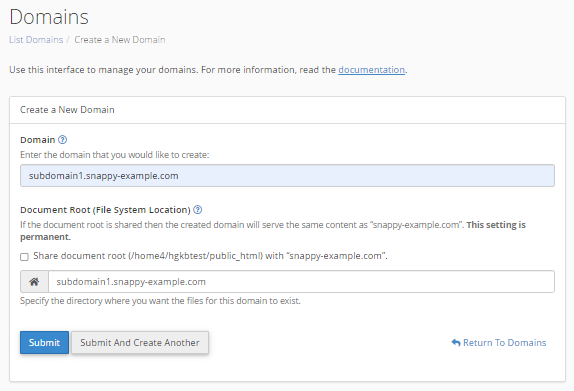Image resolution: width=574 pixels, height=391 pixels.
Task: Click the Return To Domains arrow icon
Action: click(x=455, y=343)
